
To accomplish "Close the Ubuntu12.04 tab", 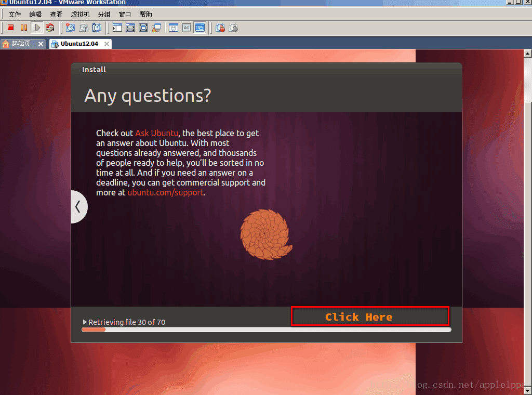I will coord(107,44).
